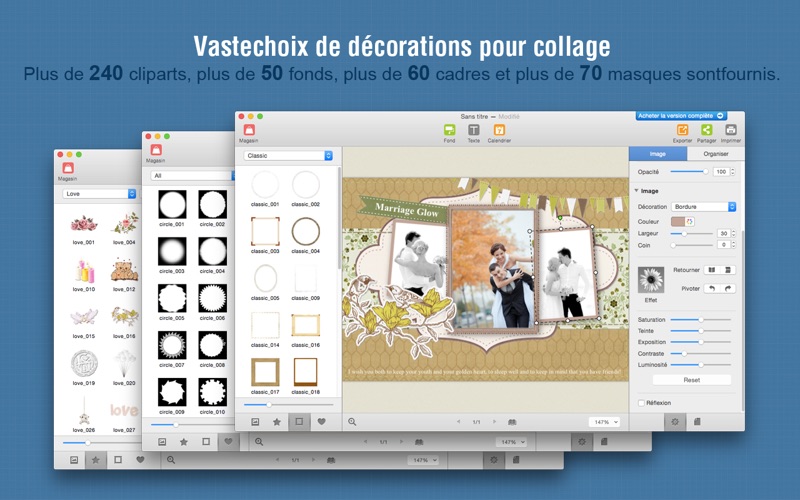
Task: Open the settings gear icon in inspector footer
Action: 675,422
